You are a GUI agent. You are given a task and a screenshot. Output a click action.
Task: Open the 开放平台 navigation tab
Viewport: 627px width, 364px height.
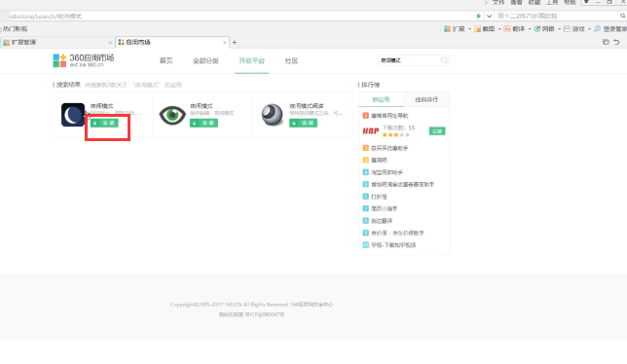pos(251,60)
